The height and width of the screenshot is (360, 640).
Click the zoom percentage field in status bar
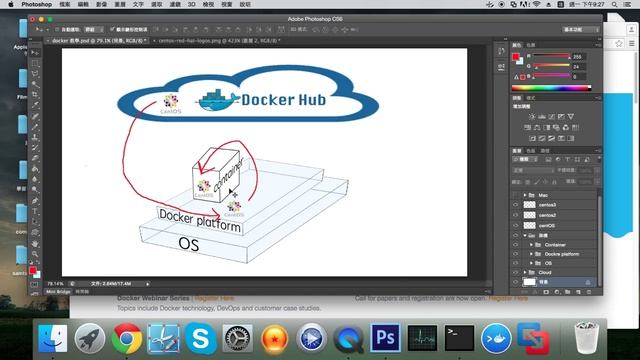(56, 283)
